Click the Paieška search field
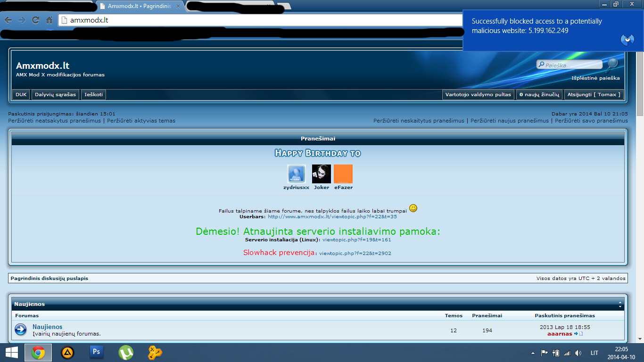This screenshot has height=362, width=644. (x=570, y=66)
